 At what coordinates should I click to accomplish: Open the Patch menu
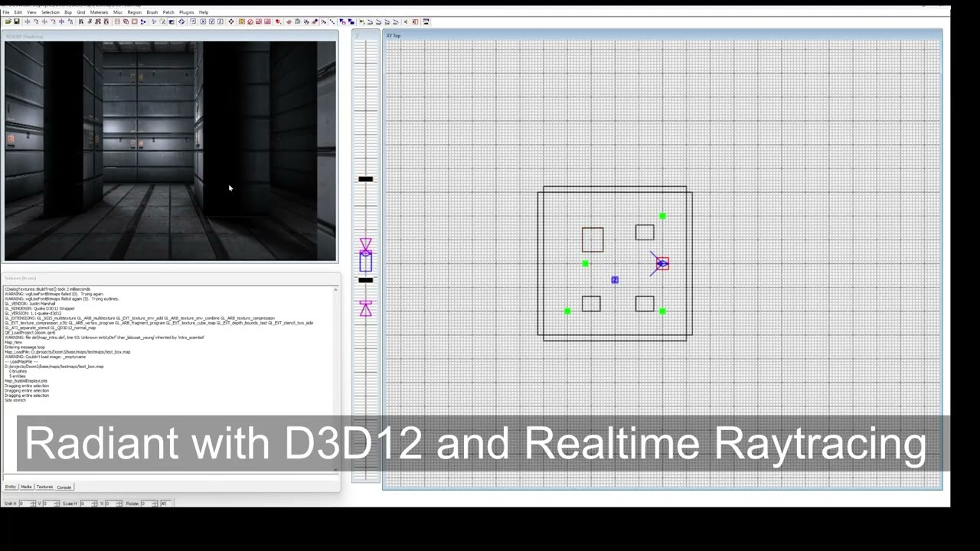168,12
